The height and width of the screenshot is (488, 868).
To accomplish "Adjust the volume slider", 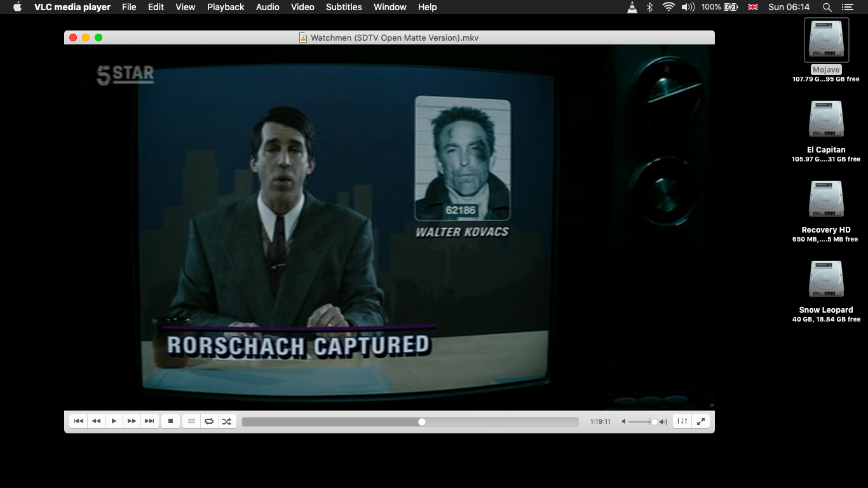I will (643, 422).
